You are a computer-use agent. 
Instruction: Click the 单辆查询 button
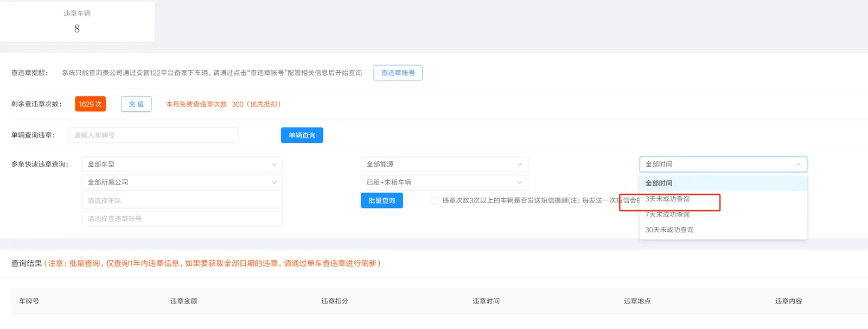(x=302, y=135)
